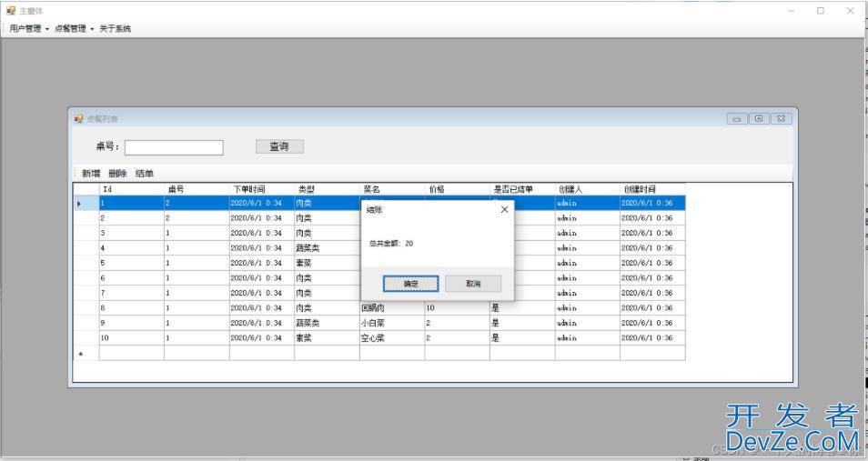The width and height of the screenshot is (868, 461).
Task: Sort by the 是否已结单 column header
Action: [522, 189]
